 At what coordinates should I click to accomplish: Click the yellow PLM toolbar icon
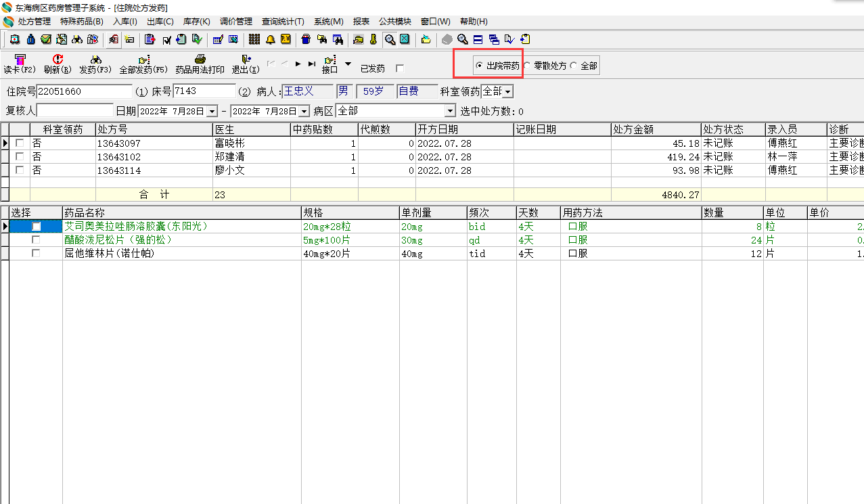(286, 39)
